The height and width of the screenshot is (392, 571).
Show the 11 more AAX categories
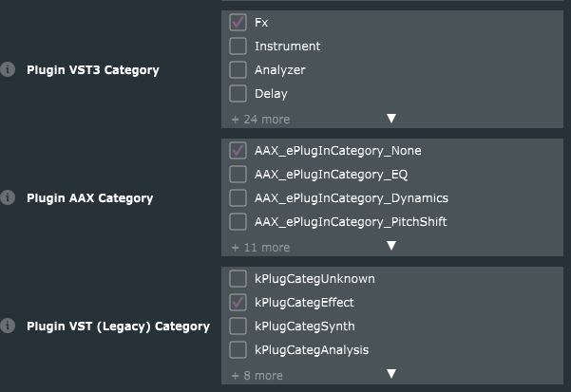tap(260, 248)
